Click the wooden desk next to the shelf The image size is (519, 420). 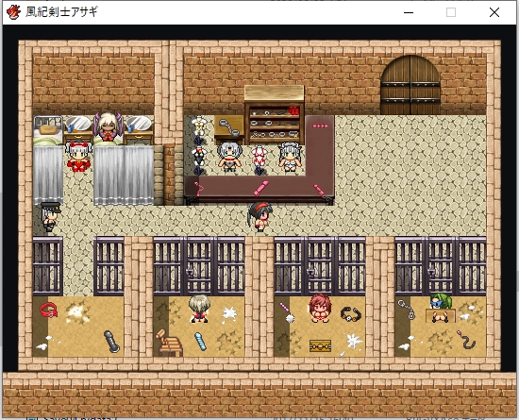point(229,129)
